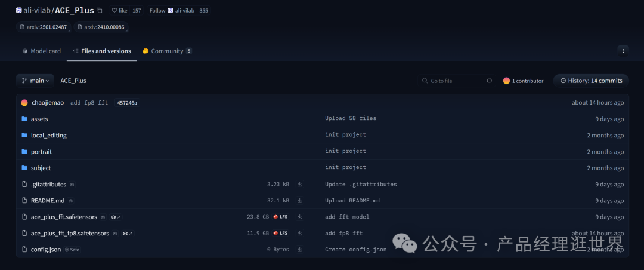The image size is (644, 270).
Task: View the History: 14 commits page
Action: coord(591,81)
